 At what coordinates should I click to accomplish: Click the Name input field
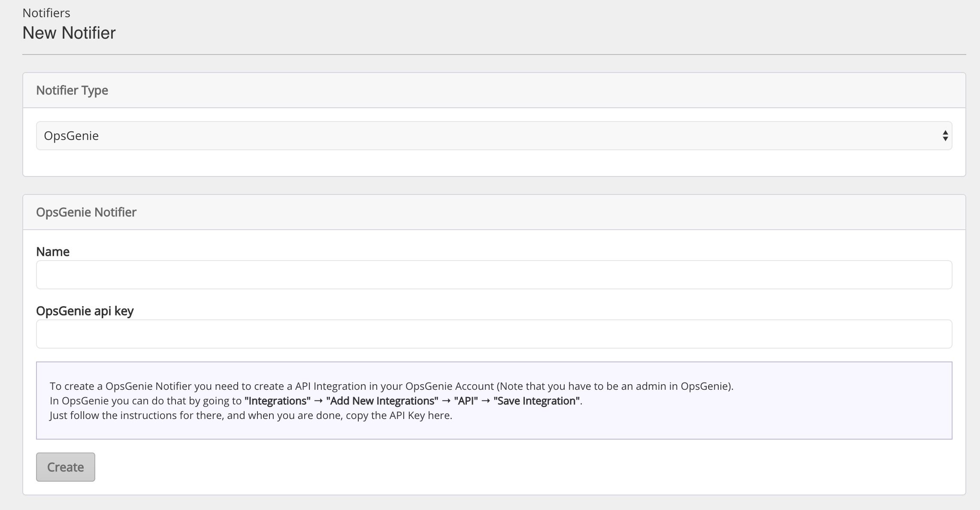click(x=494, y=275)
